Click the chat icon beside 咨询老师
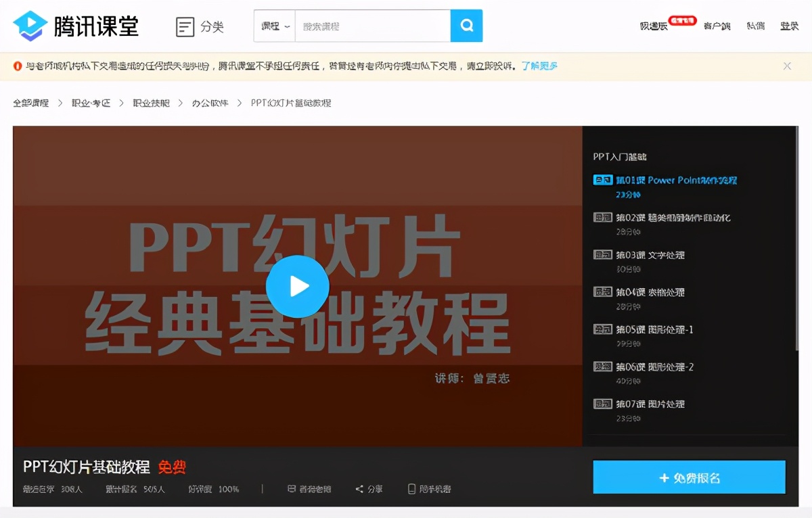This screenshot has height=518, width=812. point(291,488)
